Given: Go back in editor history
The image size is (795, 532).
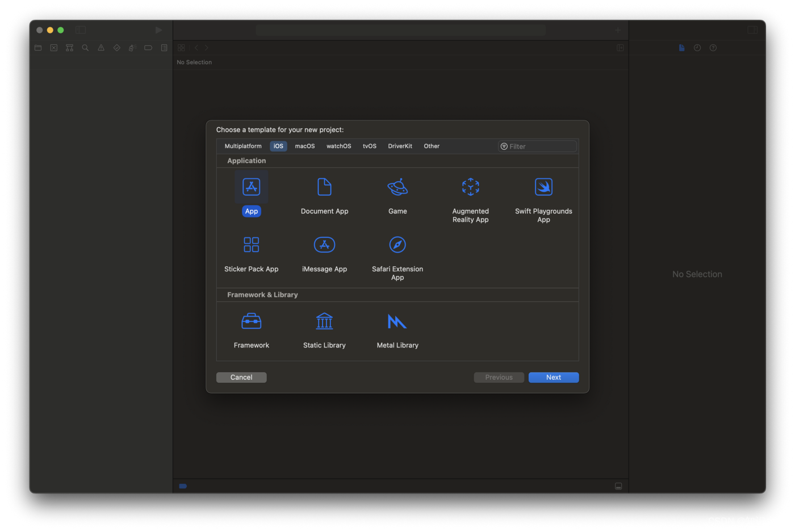Looking at the screenshot, I should (196, 48).
